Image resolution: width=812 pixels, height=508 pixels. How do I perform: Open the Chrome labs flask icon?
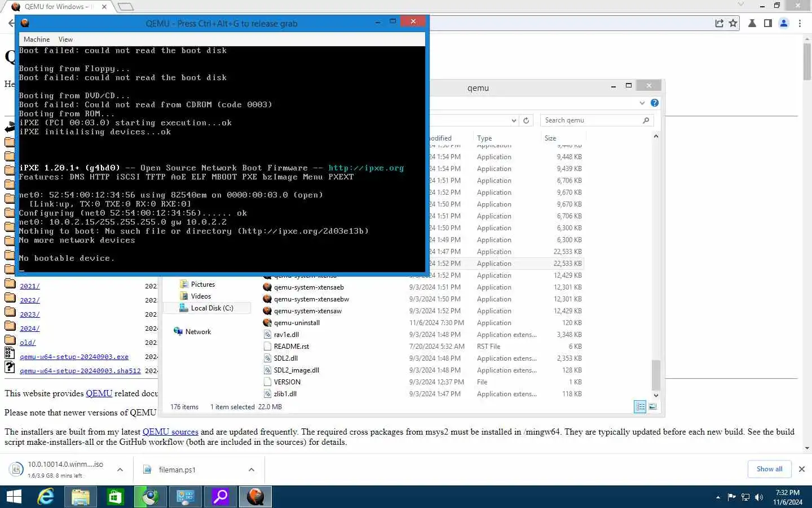752,23
